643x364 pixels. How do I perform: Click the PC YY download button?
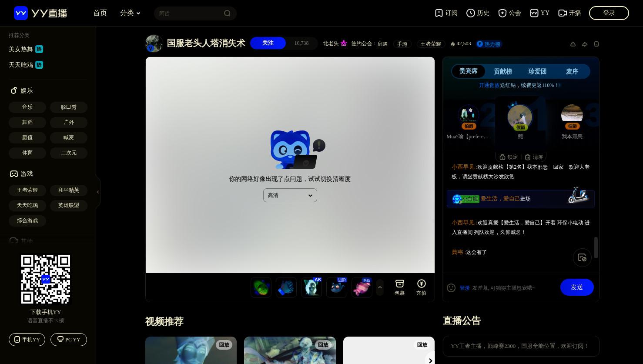pyautogui.click(x=69, y=340)
